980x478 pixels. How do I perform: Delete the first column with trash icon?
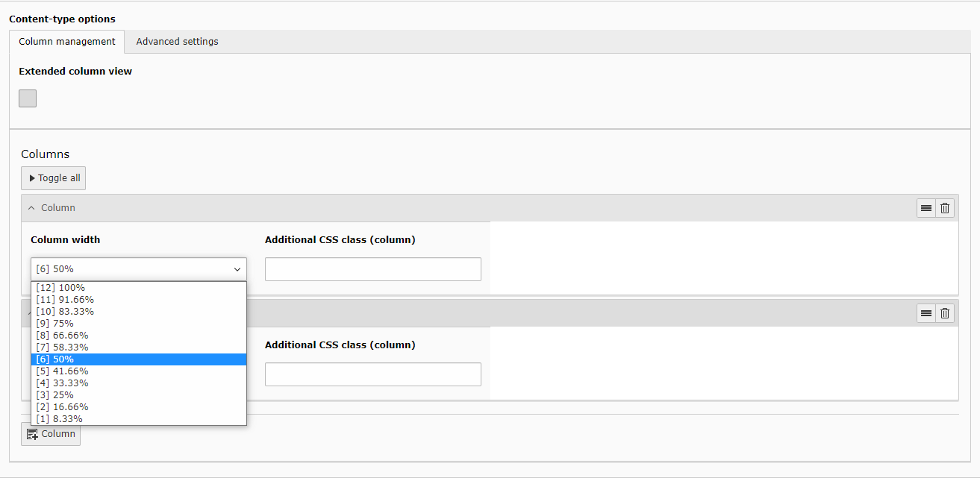[945, 208]
